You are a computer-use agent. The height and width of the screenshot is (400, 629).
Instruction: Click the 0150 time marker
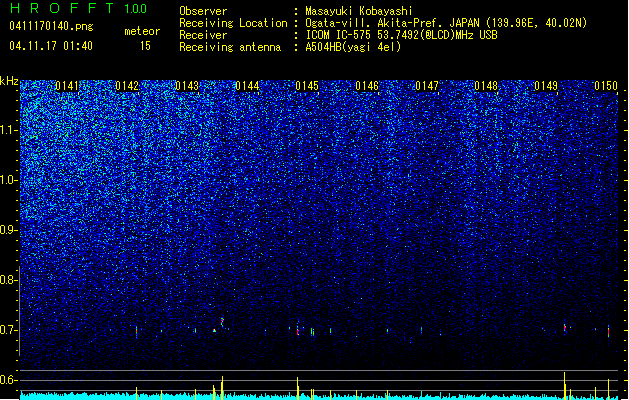[606, 86]
